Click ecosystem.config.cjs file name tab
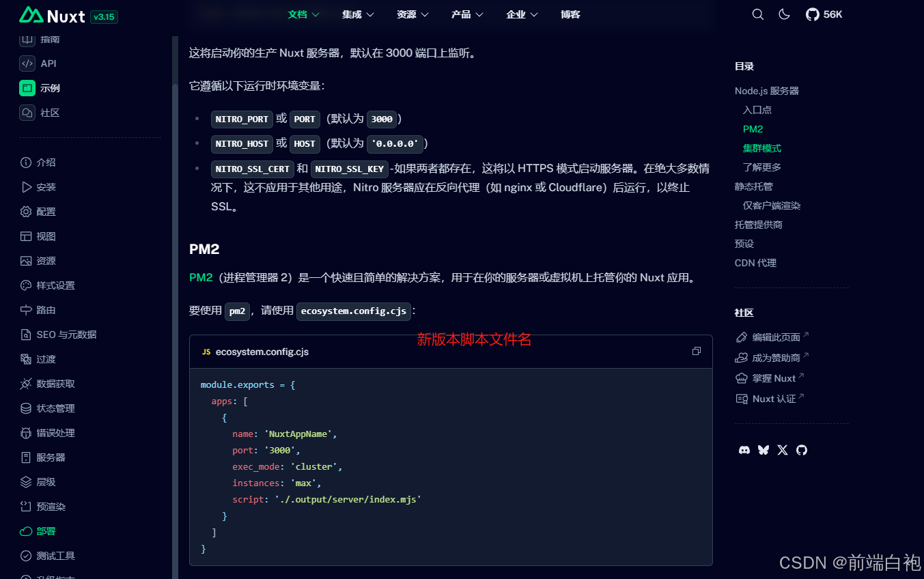 [255, 352]
